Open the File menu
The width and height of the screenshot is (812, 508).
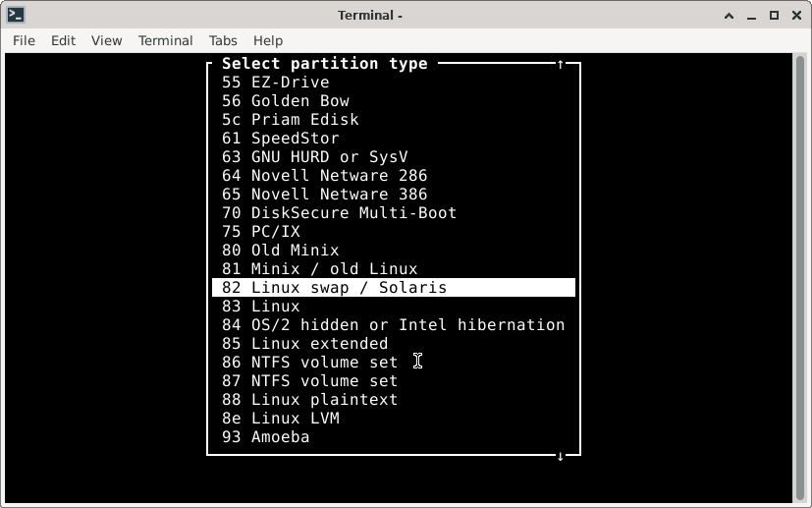click(24, 40)
